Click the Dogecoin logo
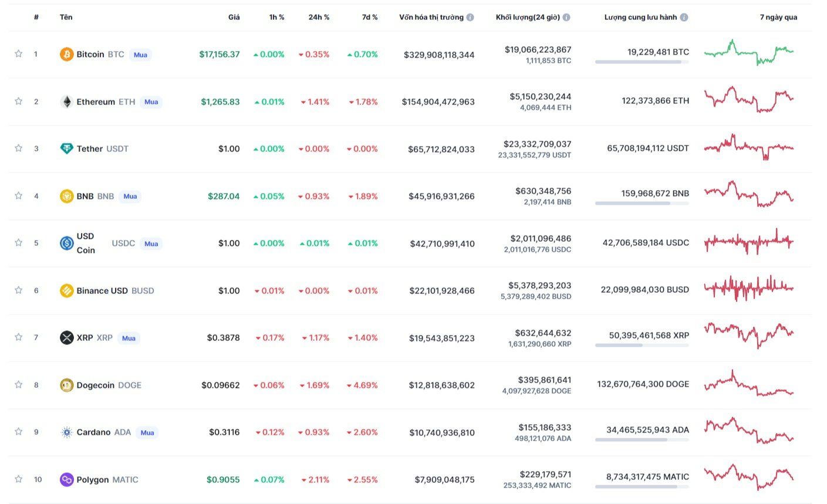Image resolution: width=827 pixels, height=504 pixels. tap(67, 385)
